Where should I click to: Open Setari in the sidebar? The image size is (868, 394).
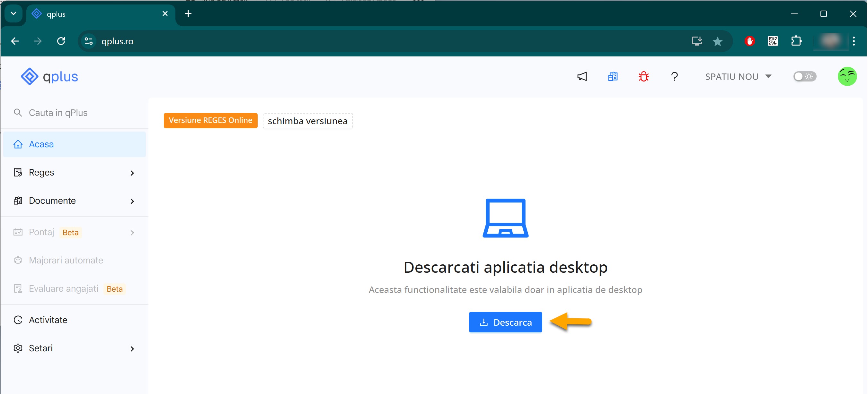click(75, 348)
